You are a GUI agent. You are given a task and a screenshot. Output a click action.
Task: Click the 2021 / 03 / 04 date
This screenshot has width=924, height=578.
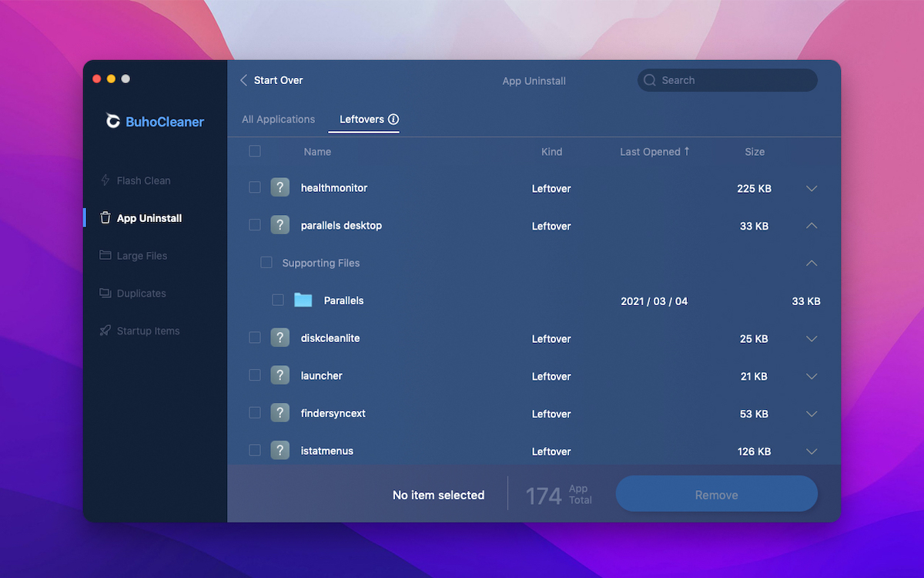pyautogui.click(x=654, y=301)
